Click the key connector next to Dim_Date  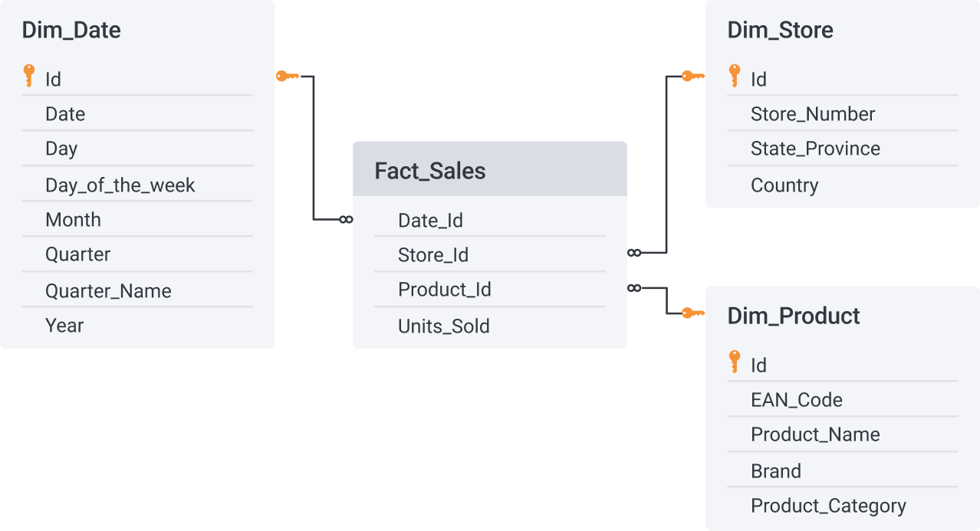tap(288, 76)
